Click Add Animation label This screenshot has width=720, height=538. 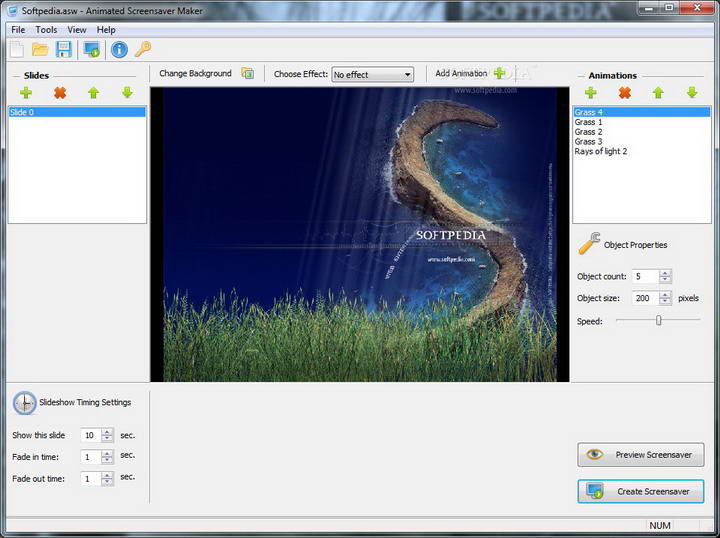tap(461, 73)
